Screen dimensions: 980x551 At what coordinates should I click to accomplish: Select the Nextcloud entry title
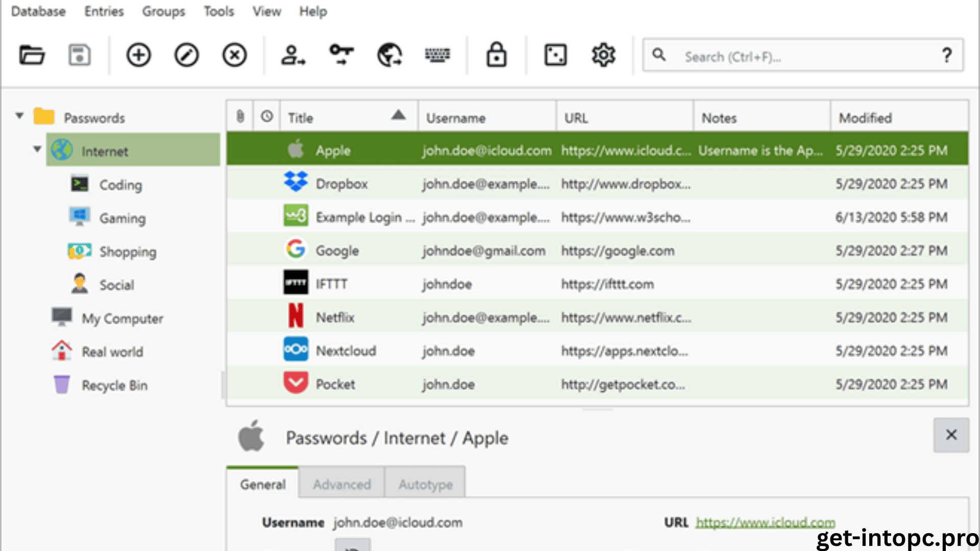coord(346,350)
